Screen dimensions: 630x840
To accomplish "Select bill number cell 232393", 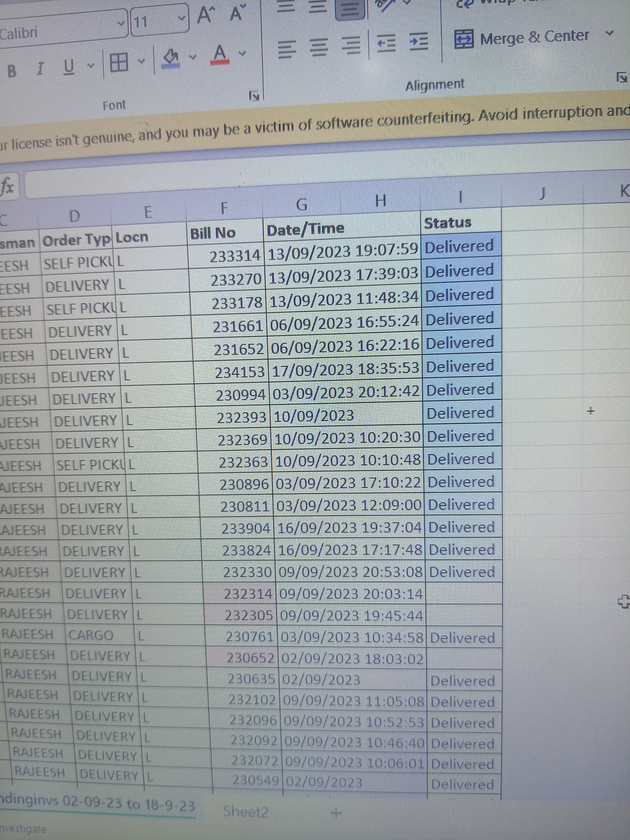I will [x=235, y=418].
